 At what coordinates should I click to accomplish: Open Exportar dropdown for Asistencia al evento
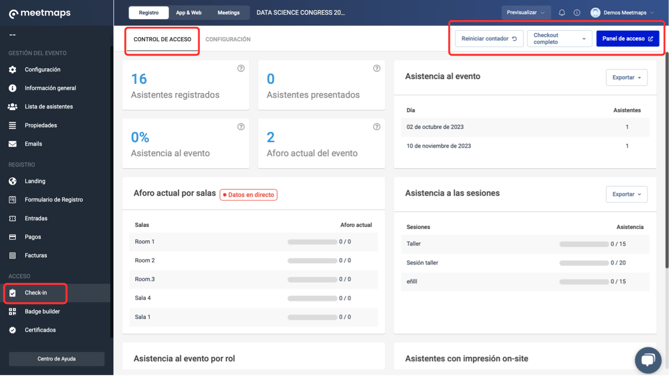tap(626, 78)
